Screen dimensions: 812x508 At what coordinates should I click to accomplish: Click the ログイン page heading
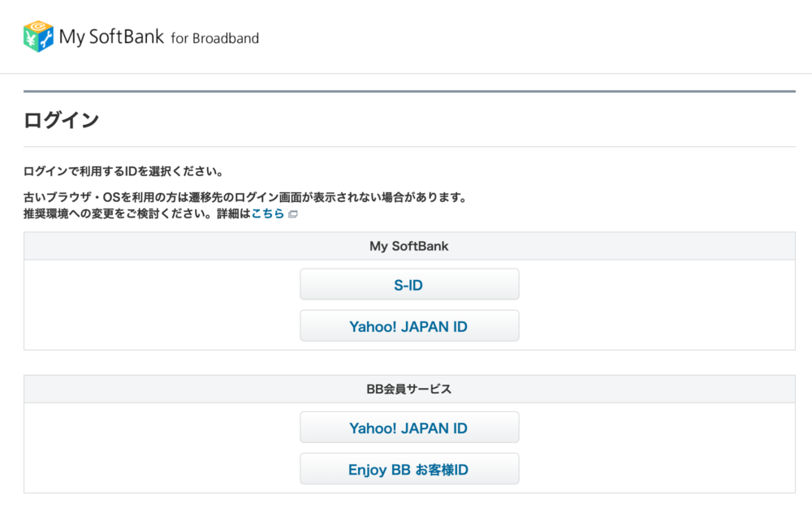pyautogui.click(x=61, y=120)
